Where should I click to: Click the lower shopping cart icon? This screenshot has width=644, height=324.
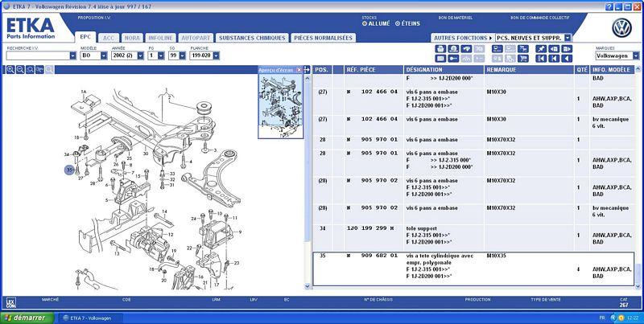pos(522,59)
